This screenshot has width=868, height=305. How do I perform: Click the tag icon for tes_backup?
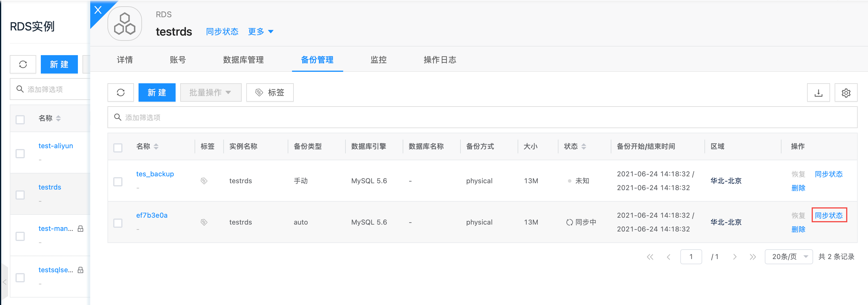point(204,181)
